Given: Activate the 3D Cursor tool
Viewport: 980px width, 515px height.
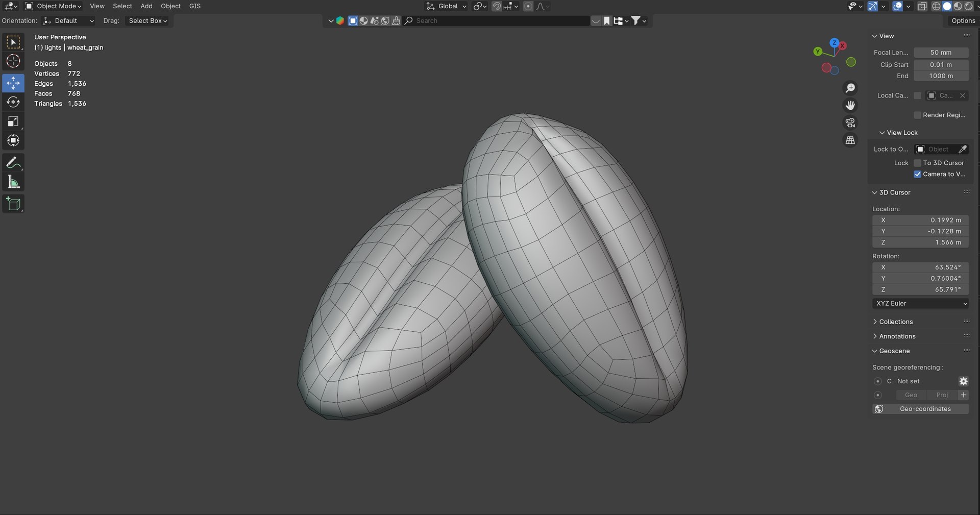Looking at the screenshot, I should click(13, 61).
